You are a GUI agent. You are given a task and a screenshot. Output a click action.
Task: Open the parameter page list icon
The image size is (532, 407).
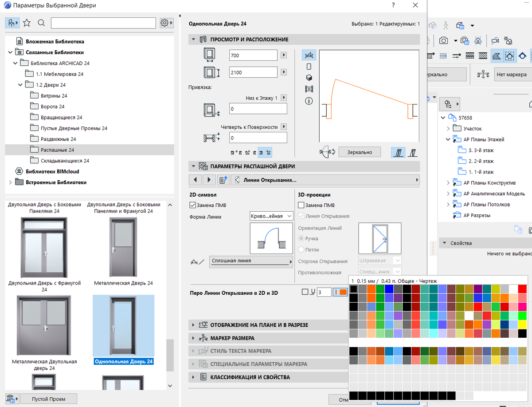coord(223,180)
